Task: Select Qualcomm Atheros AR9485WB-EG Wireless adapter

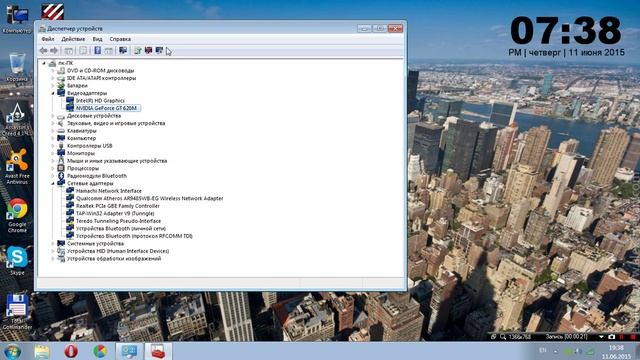Action: 149,198
